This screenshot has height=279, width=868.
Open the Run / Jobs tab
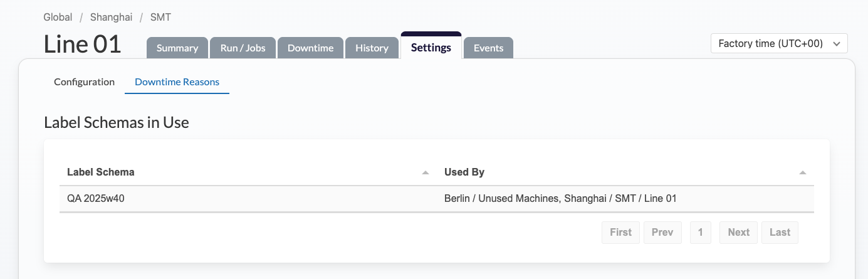[x=243, y=48]
